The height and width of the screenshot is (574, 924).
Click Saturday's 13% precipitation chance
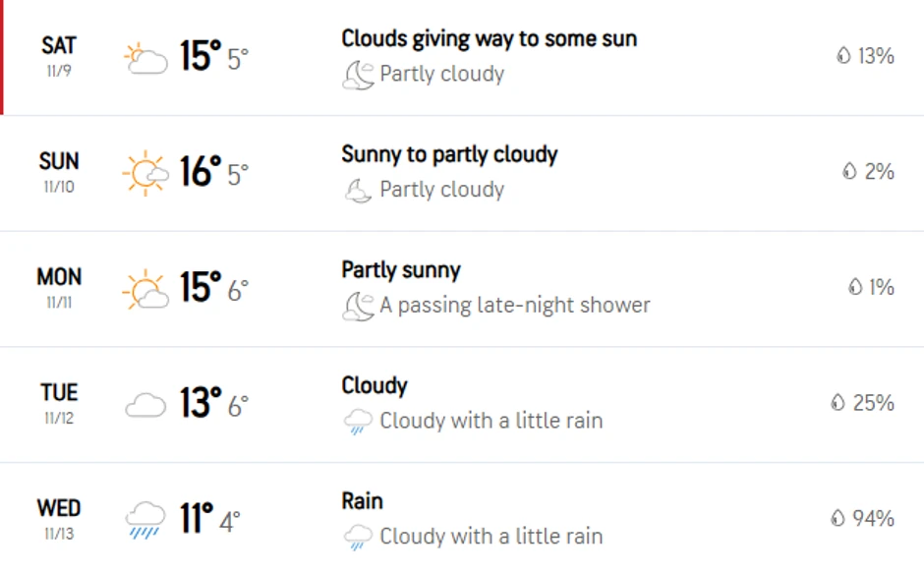(x=875, y=56)
